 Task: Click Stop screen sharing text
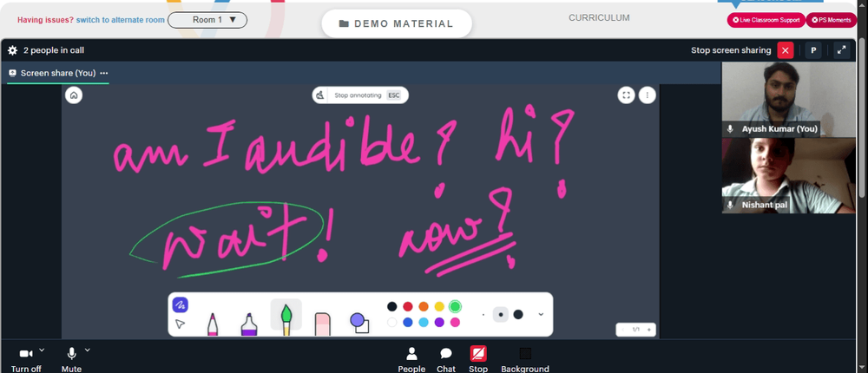731,50
